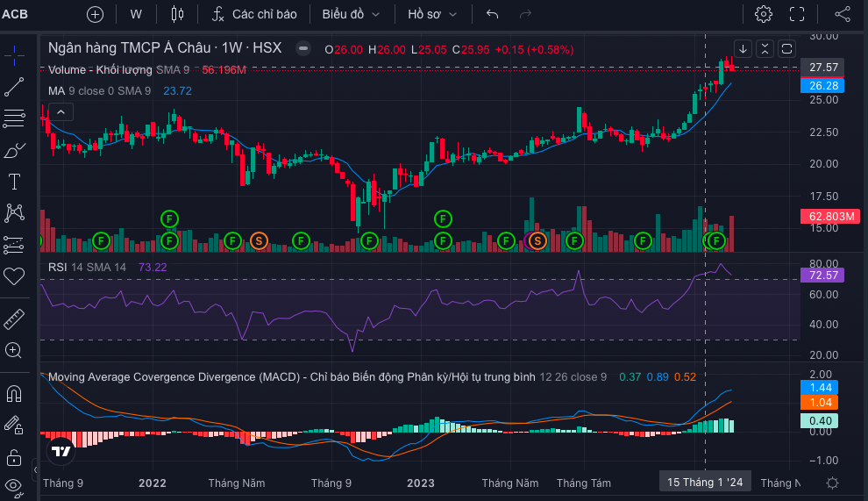The width and height of the screenshot is (868, 501).
Task: Click the zoom in magnifier tool
Action: (14, 350)
